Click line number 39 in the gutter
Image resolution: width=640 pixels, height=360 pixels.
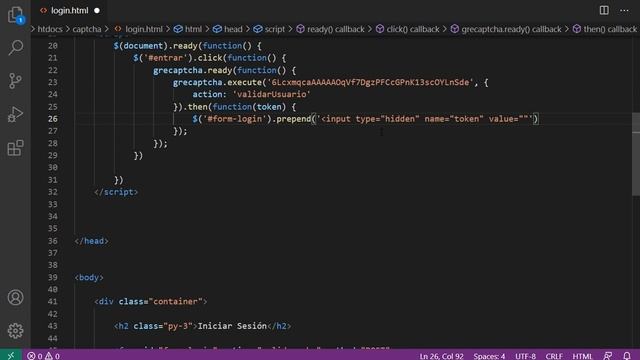pos(53,278)
